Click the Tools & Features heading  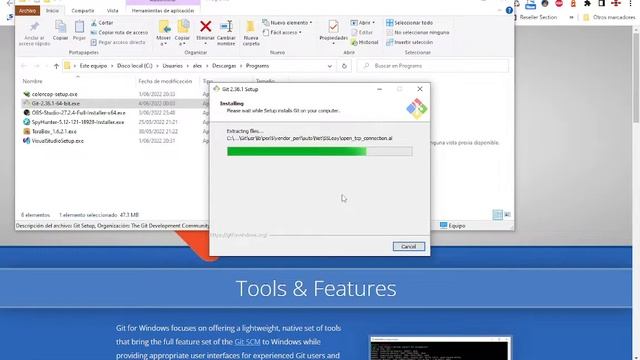pyautogui.click(x=316, y=288)
